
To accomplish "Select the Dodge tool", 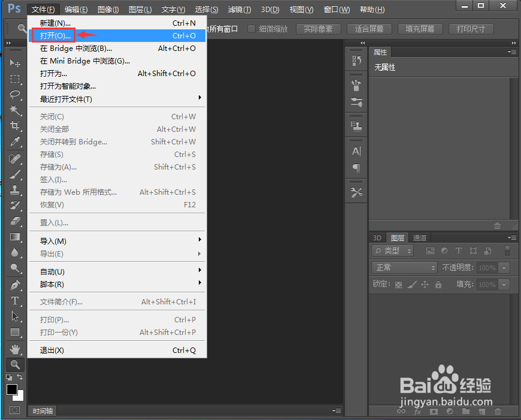I will tap(14, 268).
